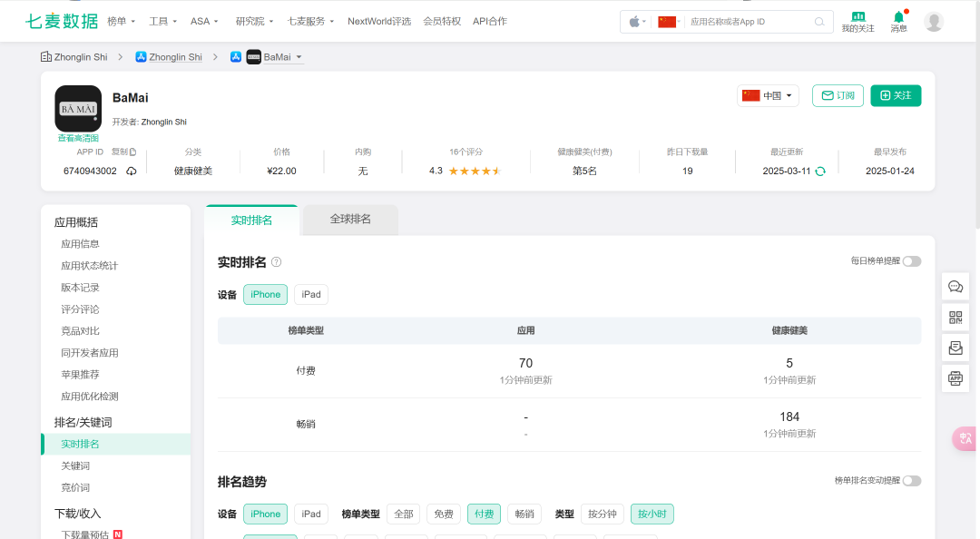Screen dimensions: 980x539
Task: Click the small BaMai icon in breadcrumb
Action: (x=254, y=57)
